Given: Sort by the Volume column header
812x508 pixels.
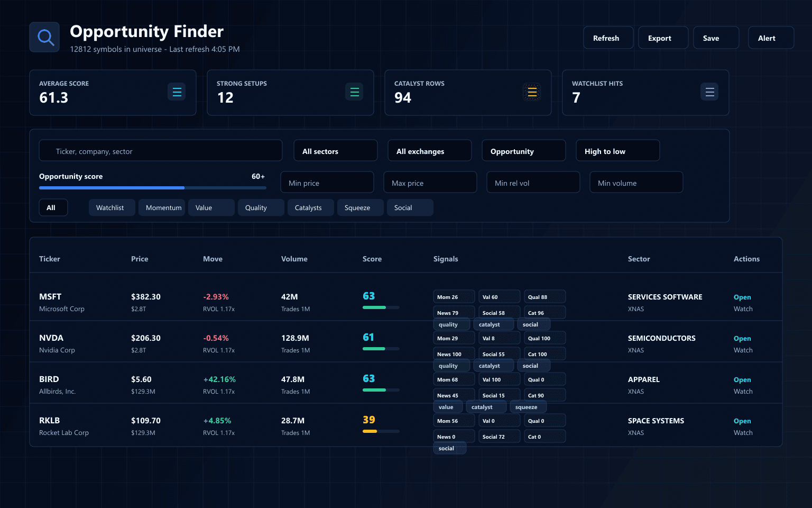Looking at the screenshot, I should coord(294,259).
